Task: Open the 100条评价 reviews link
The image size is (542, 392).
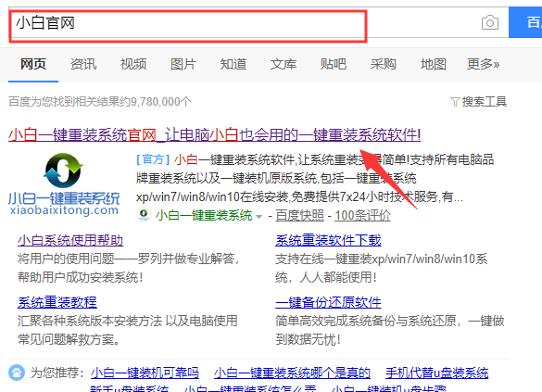Action: [362, 215]
